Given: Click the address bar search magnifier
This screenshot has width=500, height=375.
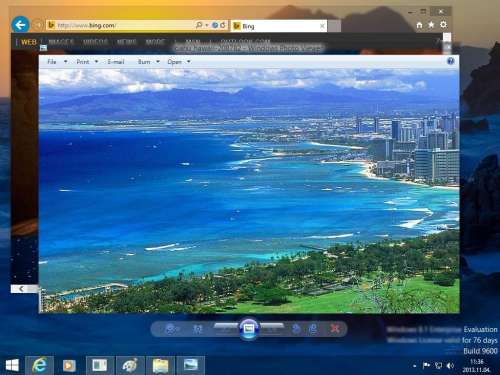Looking at the screenshot, I should (199, 25).
